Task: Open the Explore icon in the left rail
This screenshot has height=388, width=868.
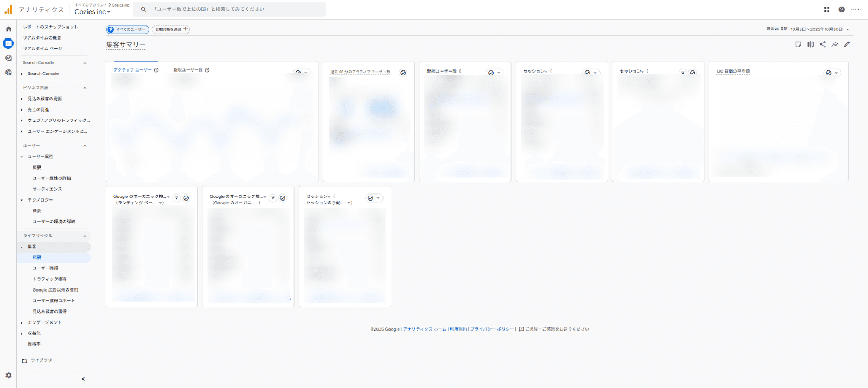Action: pyautogui.click(x=8, y=58)
